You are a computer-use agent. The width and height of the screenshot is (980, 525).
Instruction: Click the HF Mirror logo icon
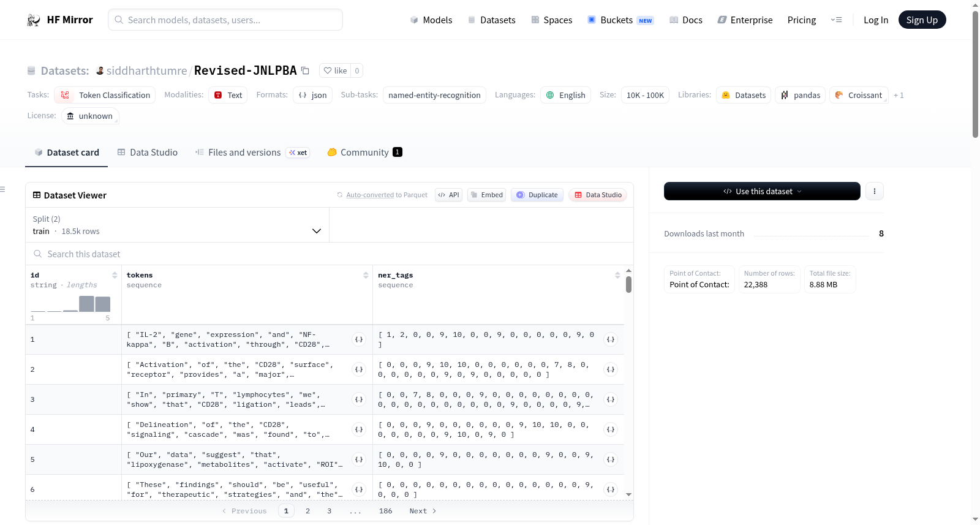click(x=34, y=20)
